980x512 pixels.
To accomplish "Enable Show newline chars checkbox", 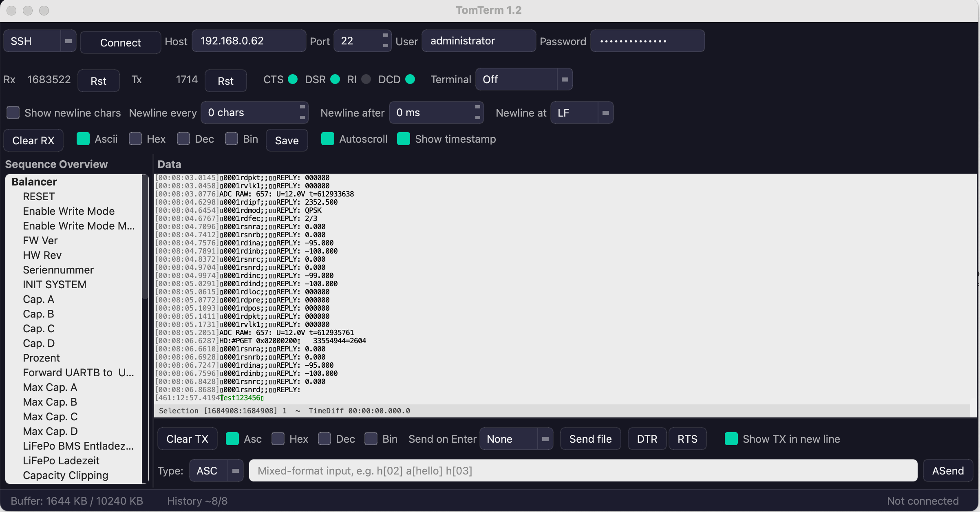I will pos(13,113).
